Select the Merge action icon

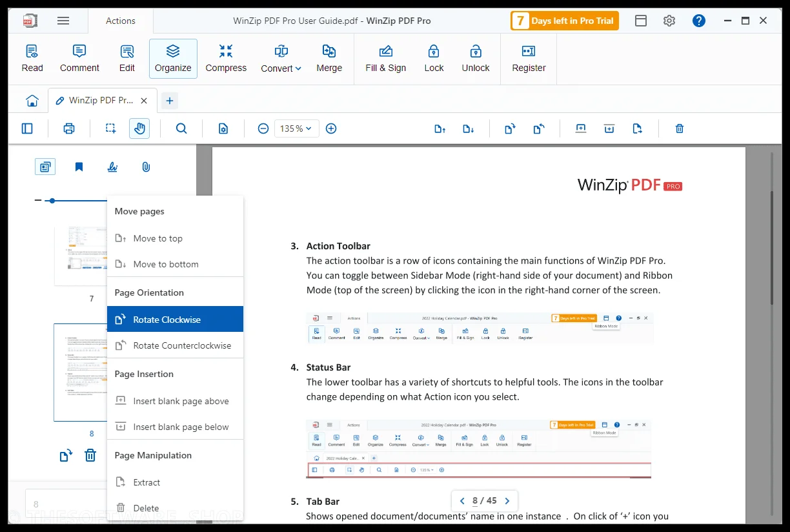click(x=329, y=58)
